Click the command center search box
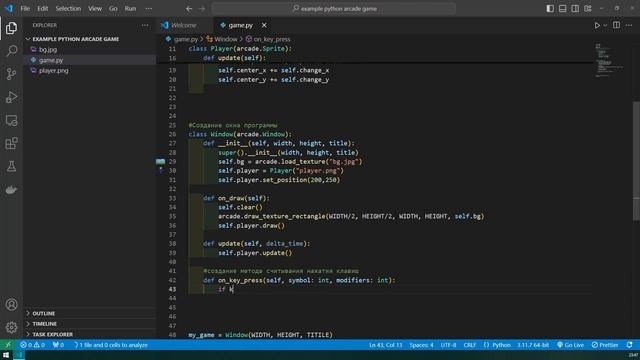The height and width of the screenshot is (360, 640). (x=334, y=9)
